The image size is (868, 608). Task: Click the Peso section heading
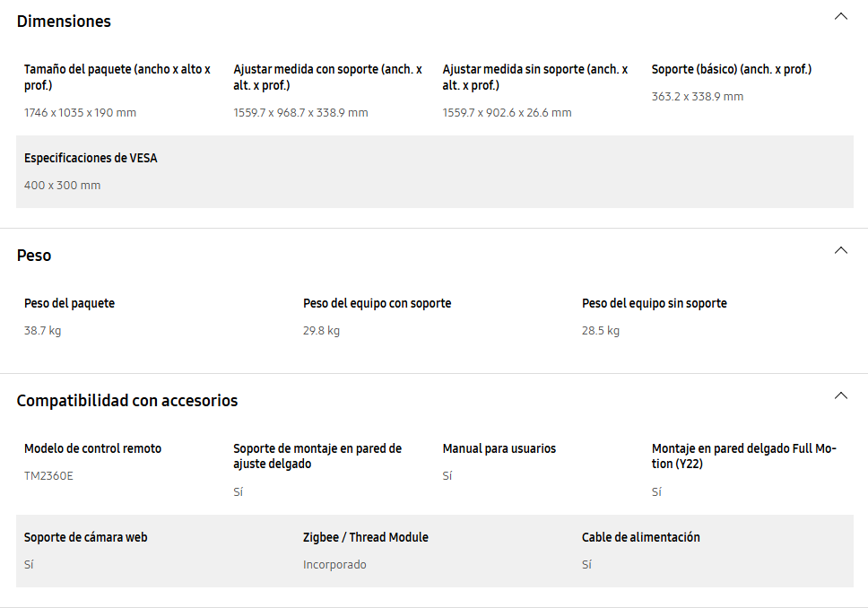point(34,256)
